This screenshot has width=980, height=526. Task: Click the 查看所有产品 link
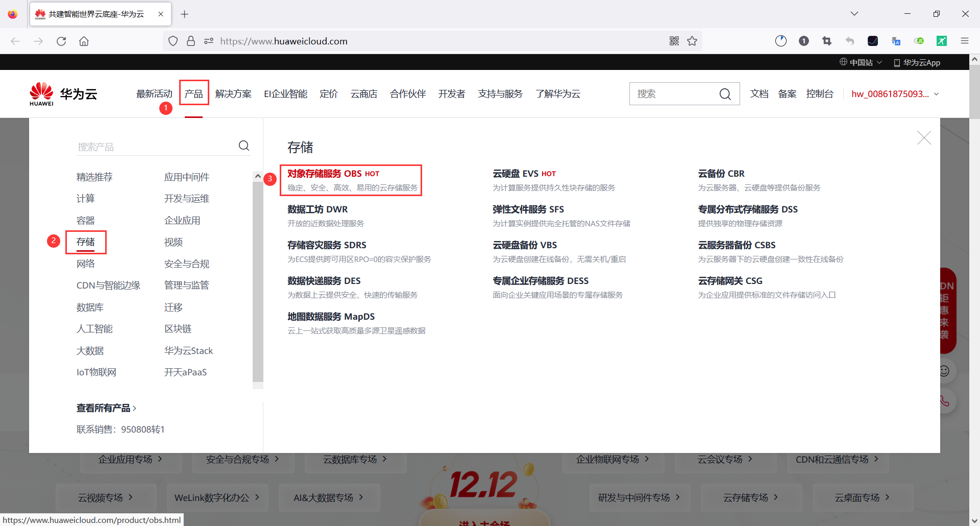(104, 408)
